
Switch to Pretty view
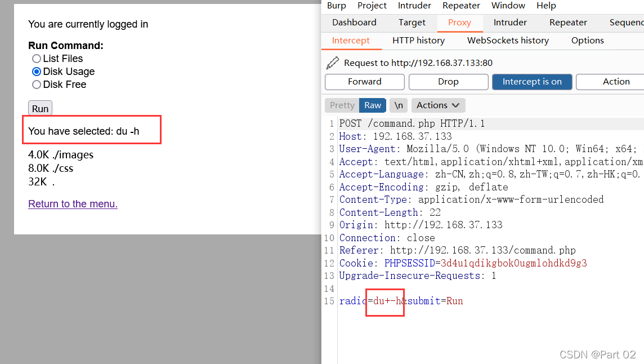[x=342, y=105]
